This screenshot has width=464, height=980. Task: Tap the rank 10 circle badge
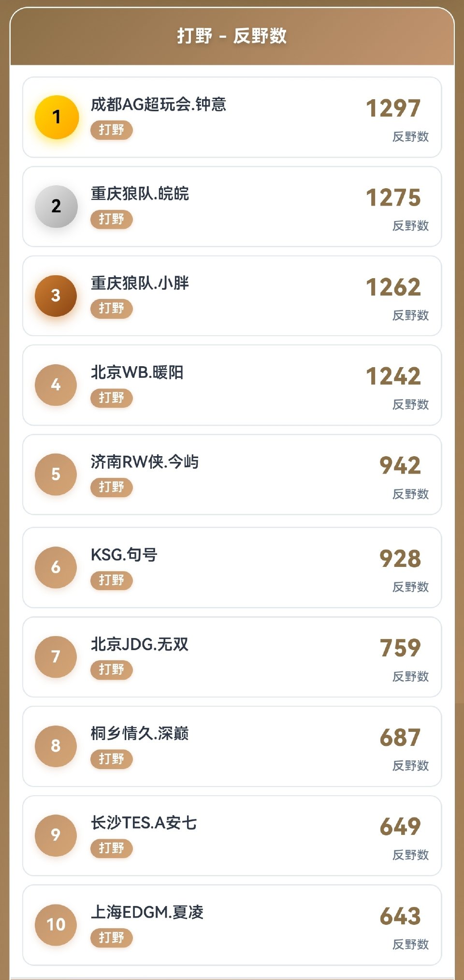56,924
